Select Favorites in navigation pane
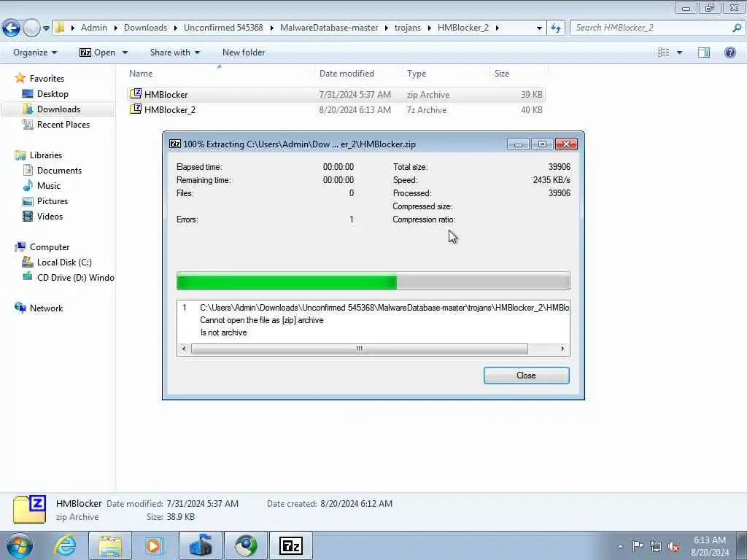This screenshot has width=747, height=560. click(47, 79)
